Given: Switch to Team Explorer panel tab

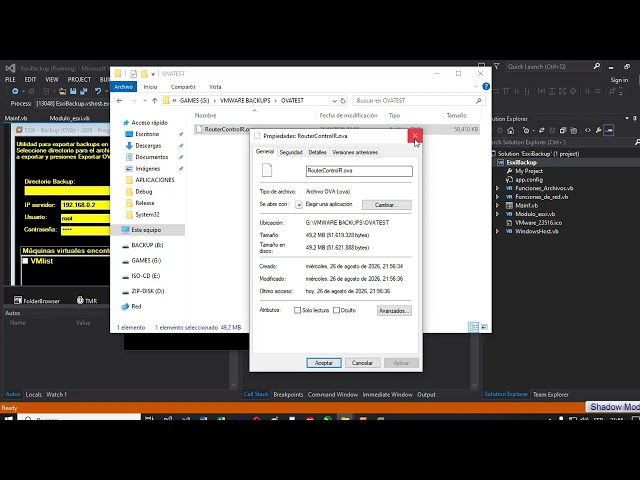Looking at the screenshot, I should [x=551, y=395].
